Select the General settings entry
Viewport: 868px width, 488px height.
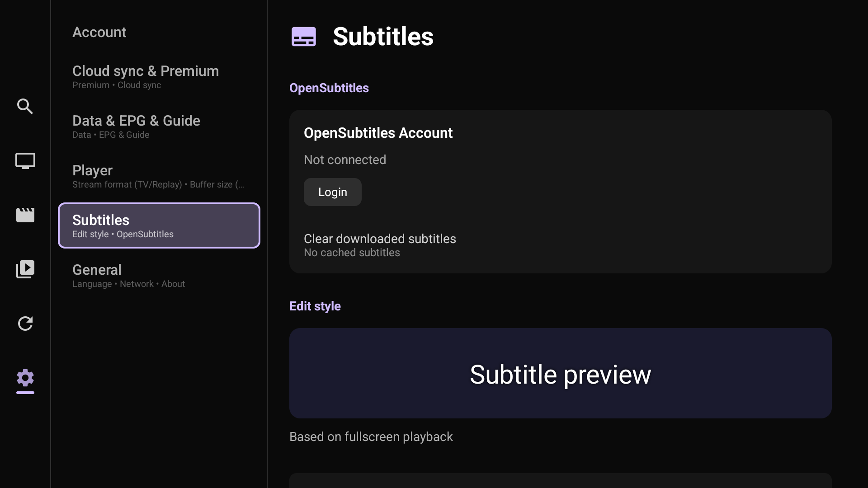point(128,276)
